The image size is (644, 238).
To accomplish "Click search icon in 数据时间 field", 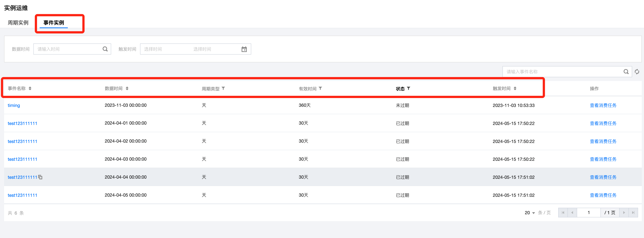I will [x=105, y=49].
